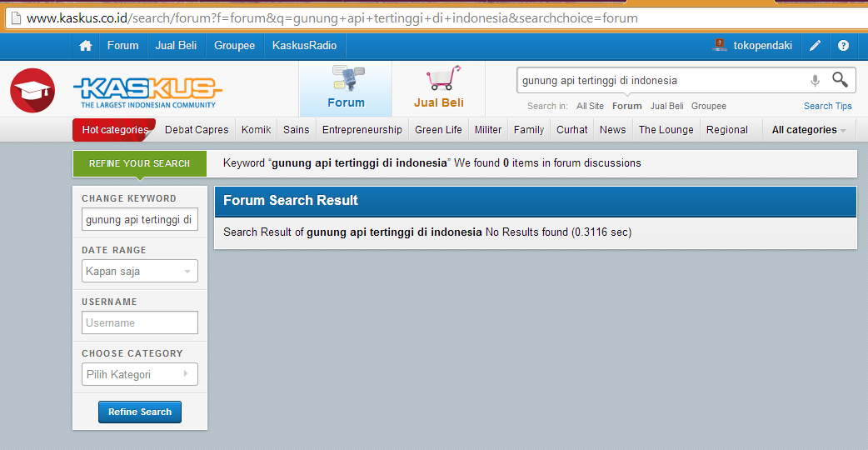Activate the microphone voice search icon
The width and height of the screenshot is (868, 450).
pos(815,80)
